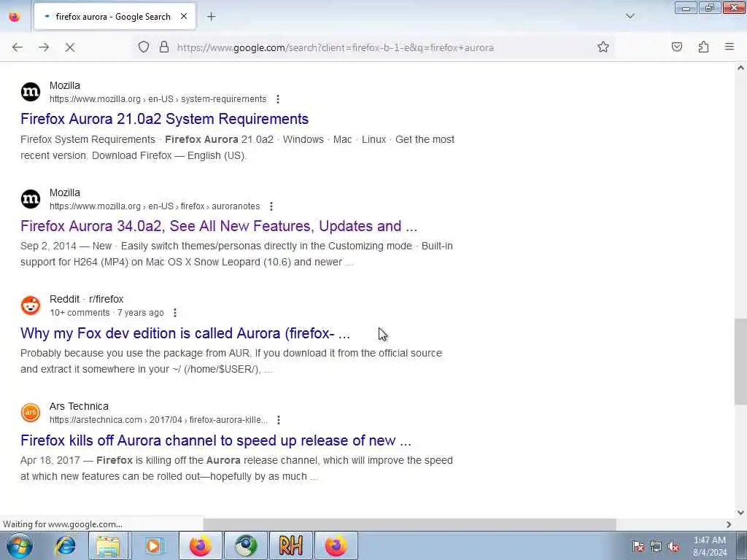The width and height of the screenshot is (747, 560).
Task: View site security lock info
Action: (164, 47)
